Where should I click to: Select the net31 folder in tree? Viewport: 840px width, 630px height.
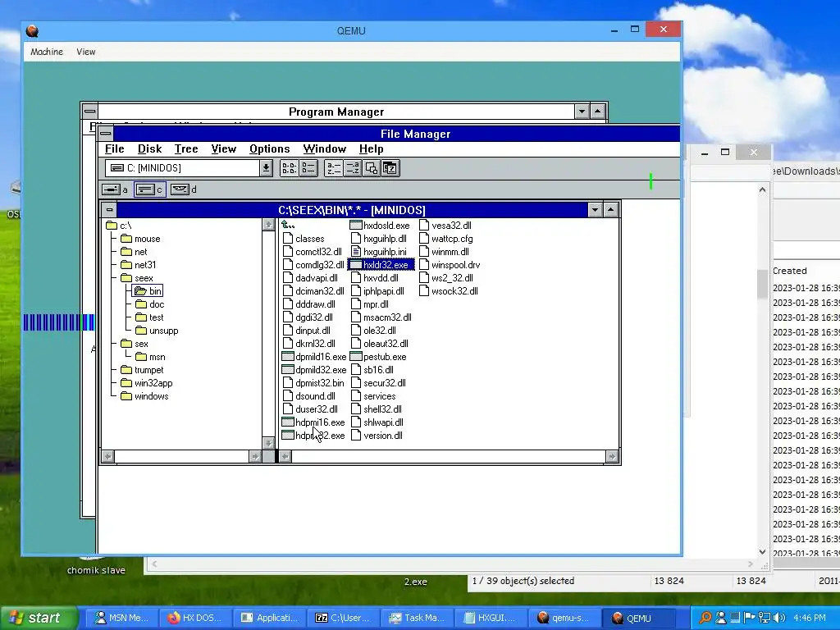[x=138, y=265]
